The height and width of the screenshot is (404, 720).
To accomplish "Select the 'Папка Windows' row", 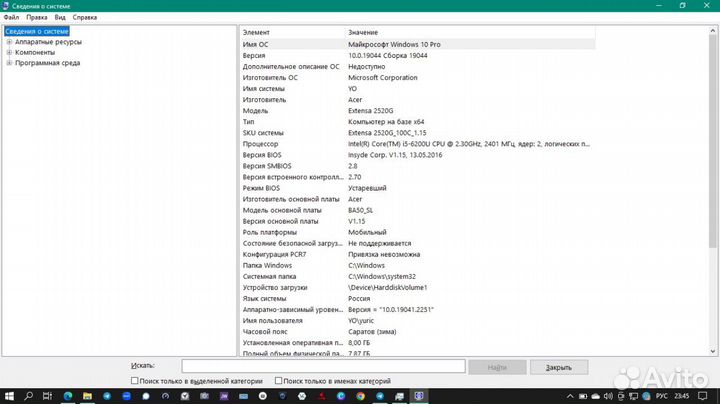I will pyautogui.click(x=417, y=265).
